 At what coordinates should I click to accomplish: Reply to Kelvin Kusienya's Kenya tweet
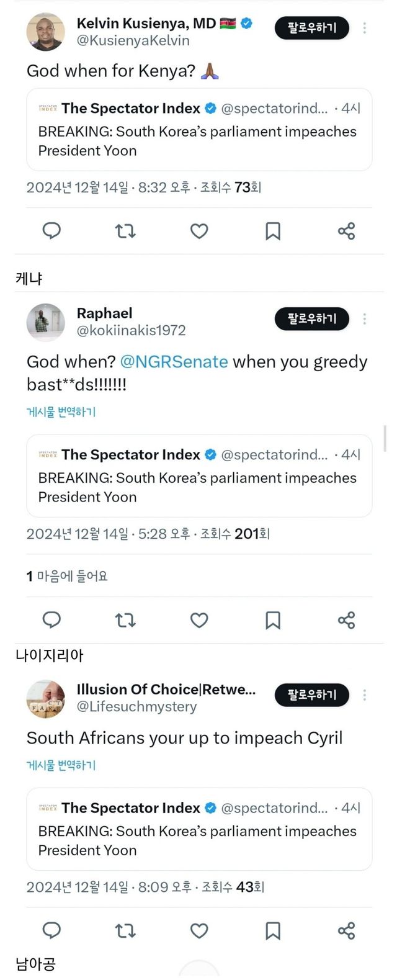pyautogui.click(x=51, y=231)
